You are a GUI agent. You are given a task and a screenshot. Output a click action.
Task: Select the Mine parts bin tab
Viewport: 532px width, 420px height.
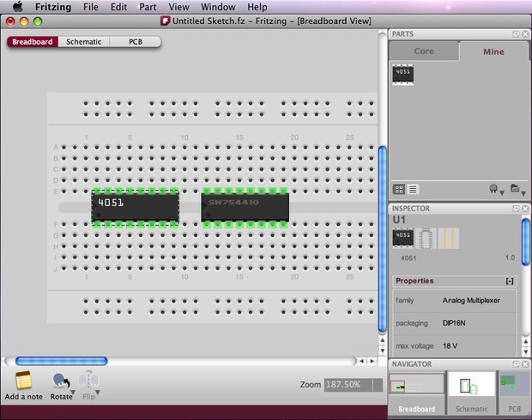(x=493, y=52)
